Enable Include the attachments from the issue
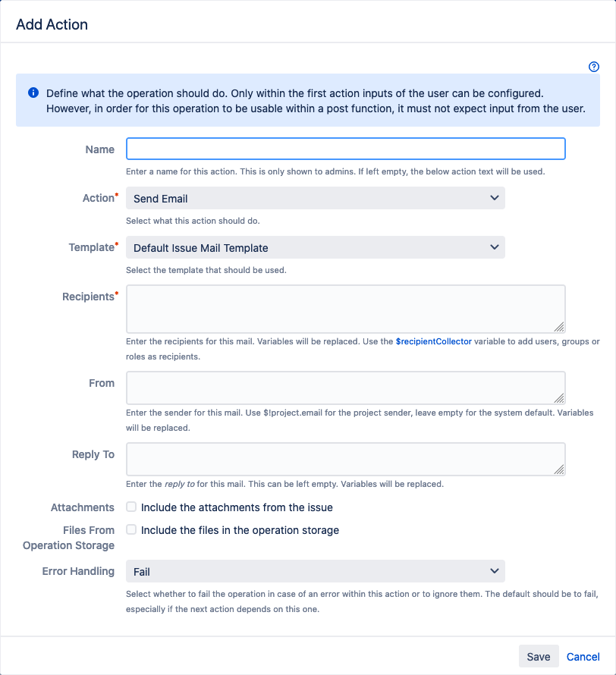 [132, 507]
